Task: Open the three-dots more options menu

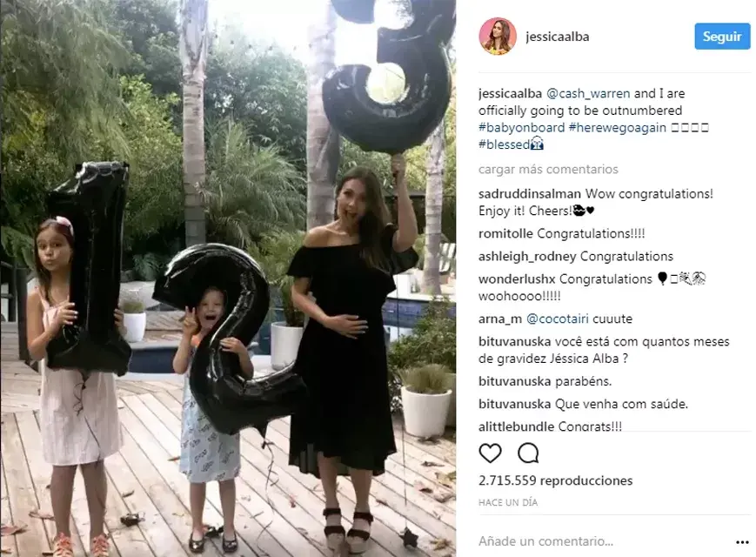Action: 742,542
